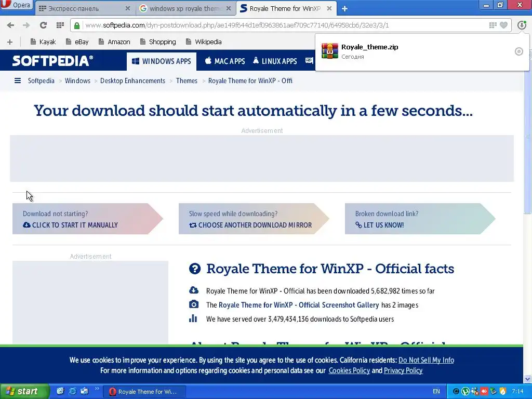This screenshot has width=532, height=399.
Task: Open the Linux Apps section
Action: [275, 61]
